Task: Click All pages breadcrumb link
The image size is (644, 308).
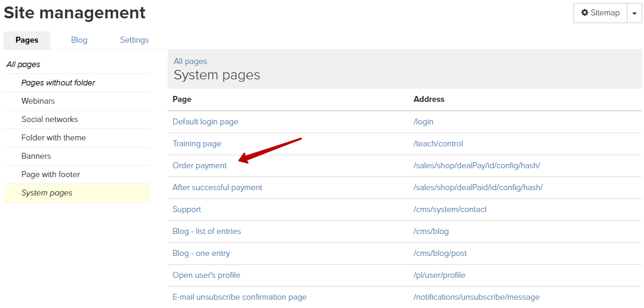Action: 190,61
